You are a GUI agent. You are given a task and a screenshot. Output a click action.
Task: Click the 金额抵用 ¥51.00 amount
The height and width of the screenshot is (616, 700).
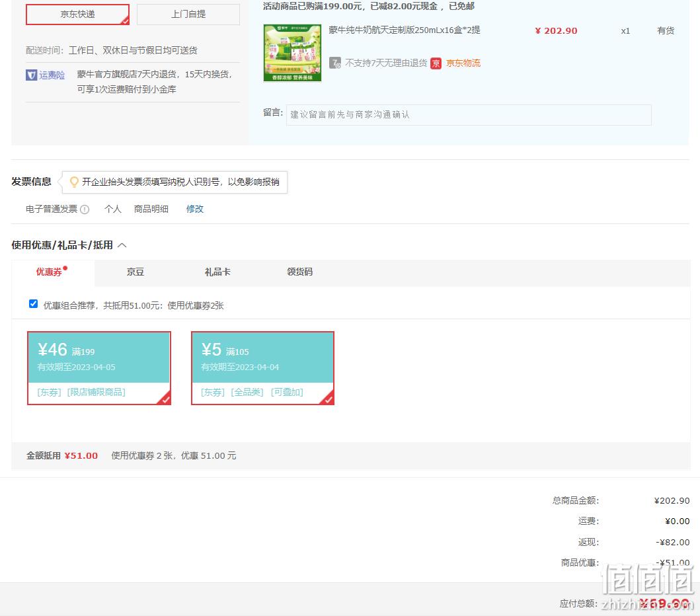[81, 456]
